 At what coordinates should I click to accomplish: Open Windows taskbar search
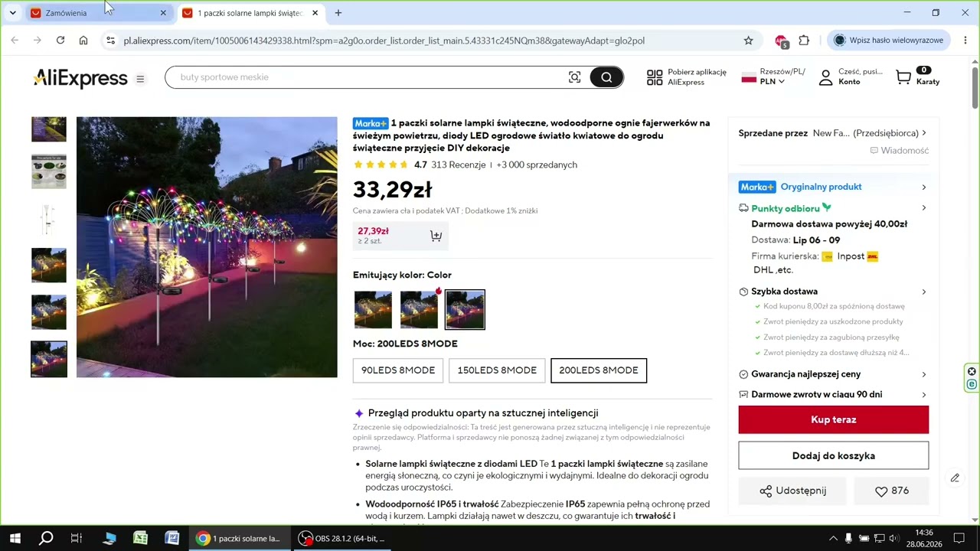click(46, 538)
